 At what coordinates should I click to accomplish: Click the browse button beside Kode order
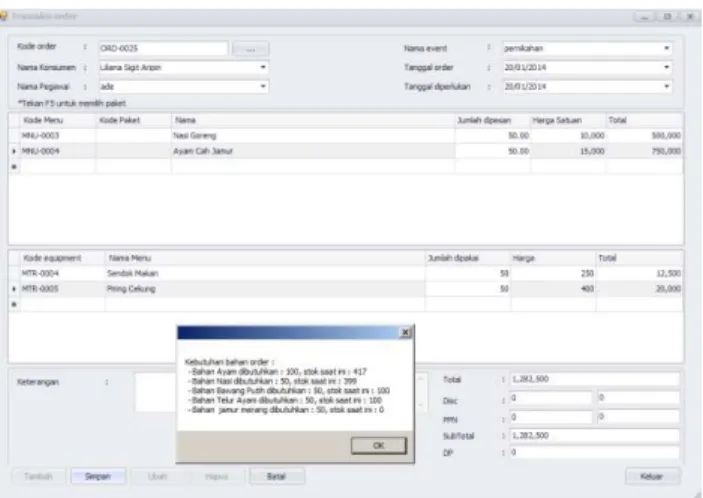[251, 49]
